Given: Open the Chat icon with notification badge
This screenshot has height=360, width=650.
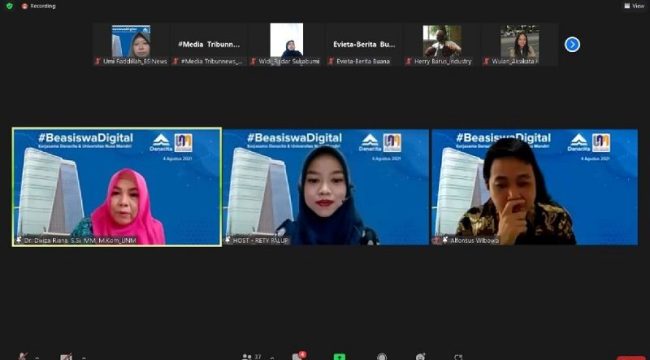Looking at the screenshot, I should tap(298, 356).
